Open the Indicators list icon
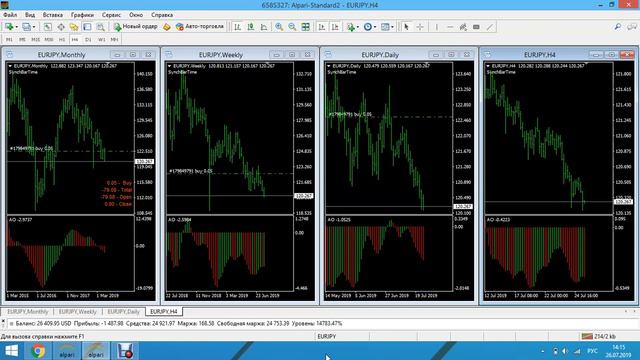This screenshot has width=640, height=360. [351, 27]
